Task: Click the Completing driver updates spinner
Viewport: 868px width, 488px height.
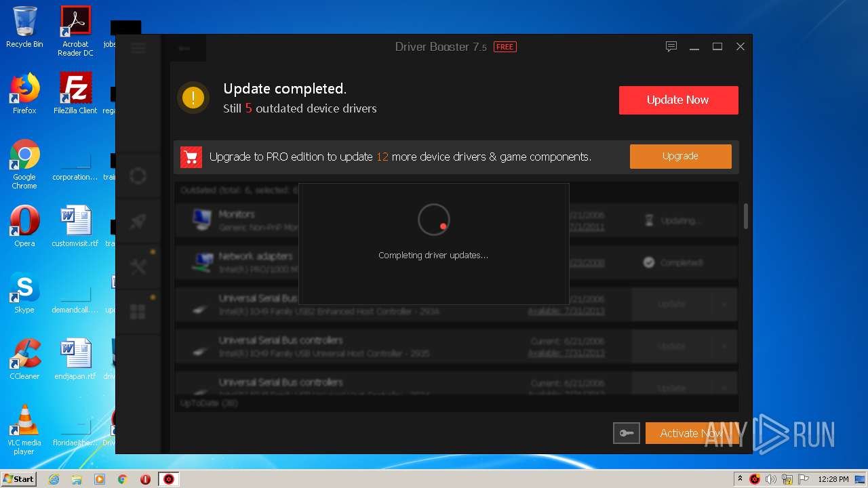Action: 433,220
